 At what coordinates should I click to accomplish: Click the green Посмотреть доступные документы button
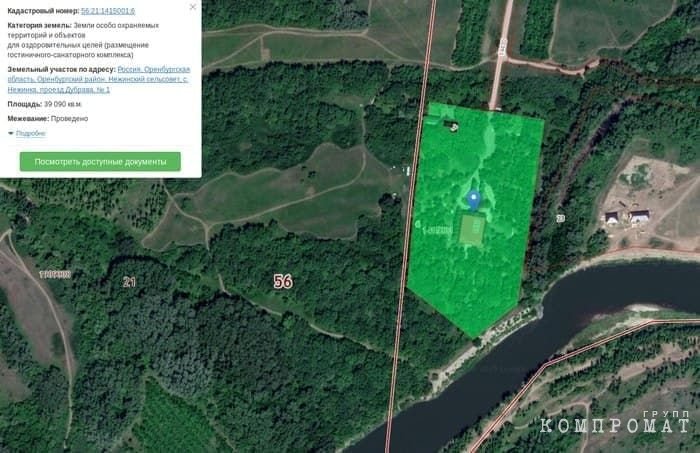100,162
